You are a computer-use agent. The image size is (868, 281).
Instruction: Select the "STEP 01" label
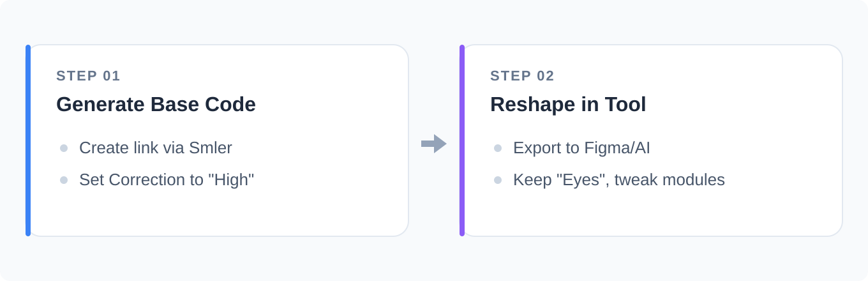click(88, 76)
